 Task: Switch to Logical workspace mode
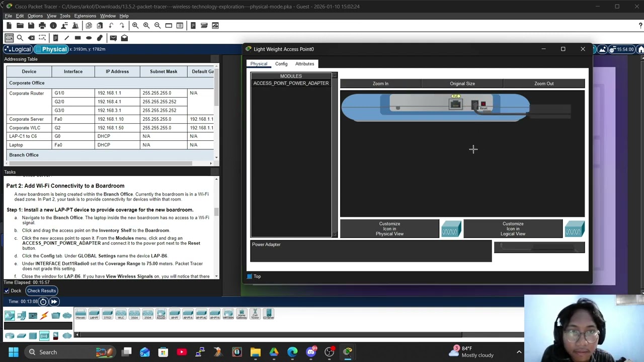[x=18, y=49]
